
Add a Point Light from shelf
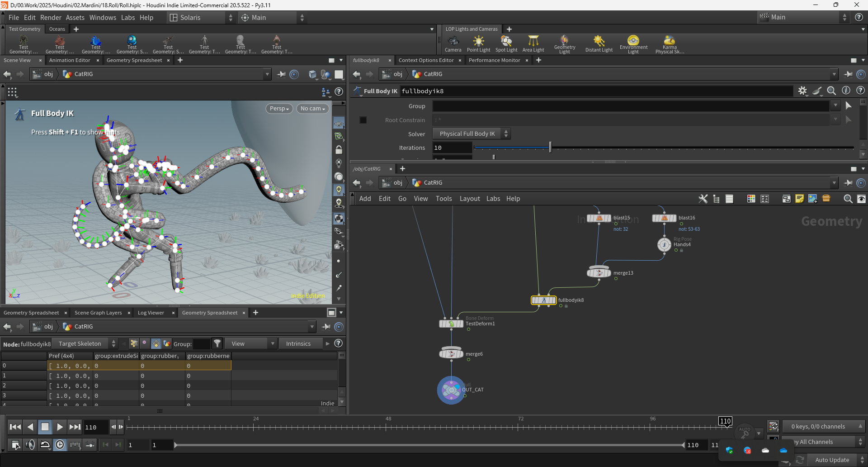point(478,44)
